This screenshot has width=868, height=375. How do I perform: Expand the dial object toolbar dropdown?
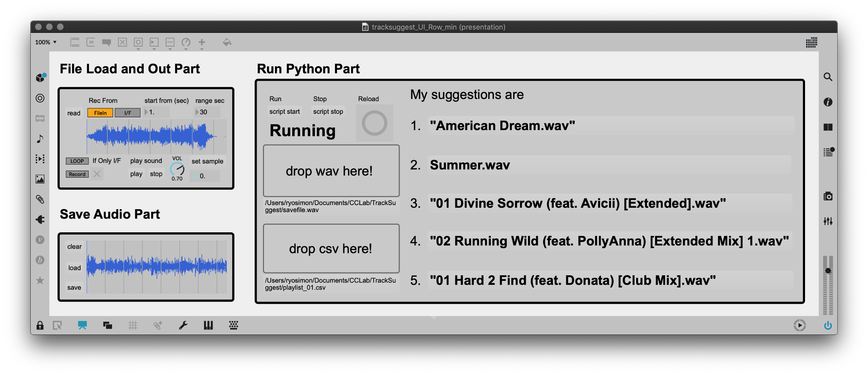(186, 43)
